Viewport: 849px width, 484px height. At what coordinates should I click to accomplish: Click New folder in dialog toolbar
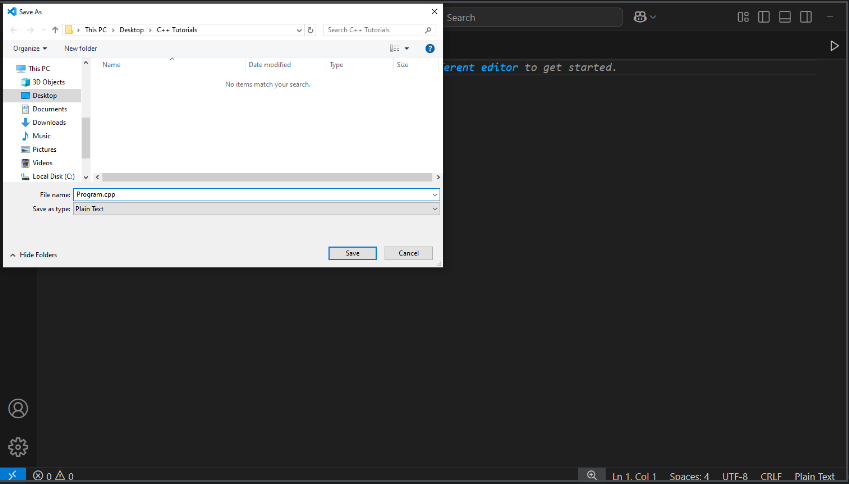click(x=81, y=48)
